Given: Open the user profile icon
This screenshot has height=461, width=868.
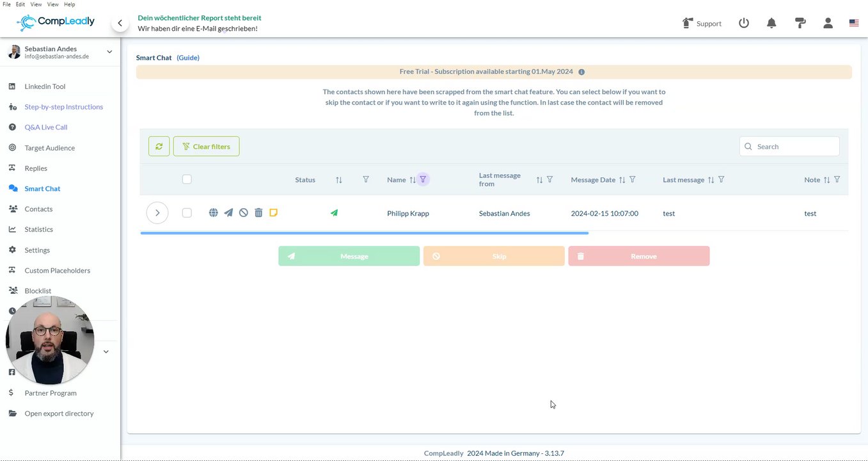Looking at the screenshot, I should click(828, 23).
